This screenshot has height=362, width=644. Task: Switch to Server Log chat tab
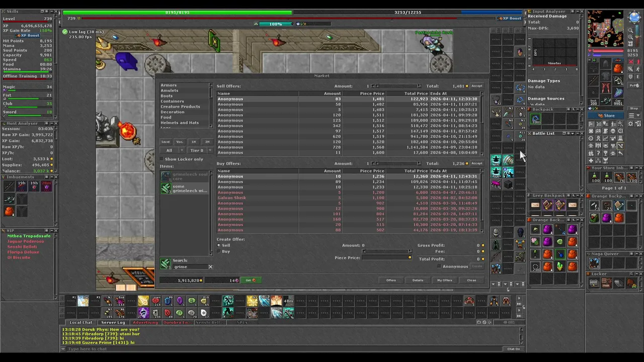tap(113, 322)
